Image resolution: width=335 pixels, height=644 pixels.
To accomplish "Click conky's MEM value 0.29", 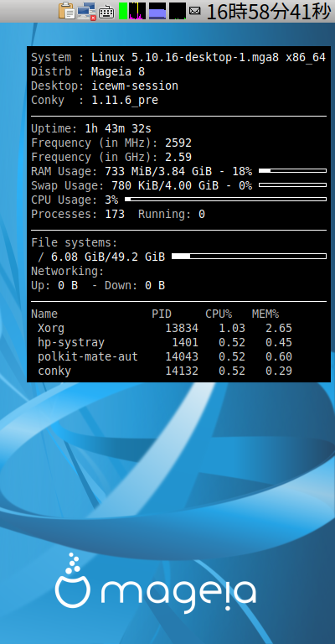I will click(x=279, y=371).
